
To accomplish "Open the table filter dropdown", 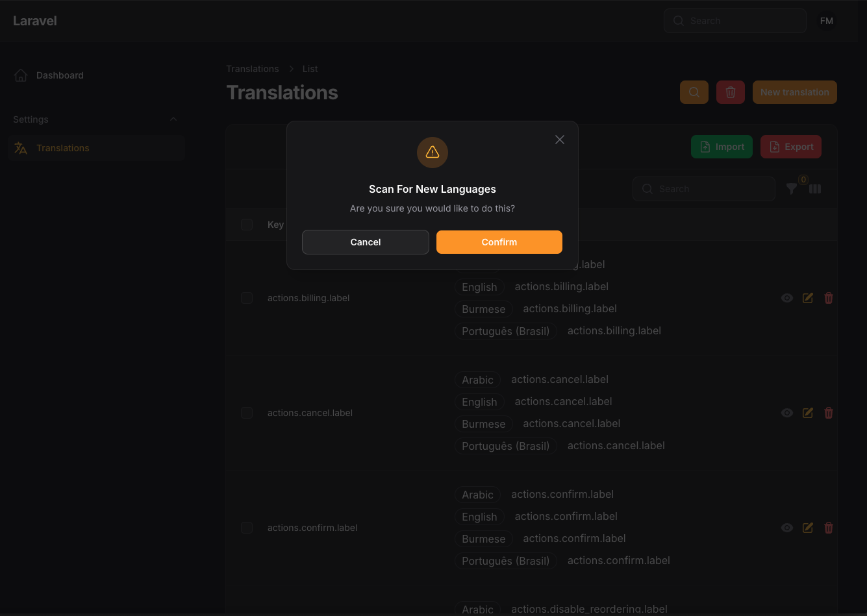I will click(791, 189).
